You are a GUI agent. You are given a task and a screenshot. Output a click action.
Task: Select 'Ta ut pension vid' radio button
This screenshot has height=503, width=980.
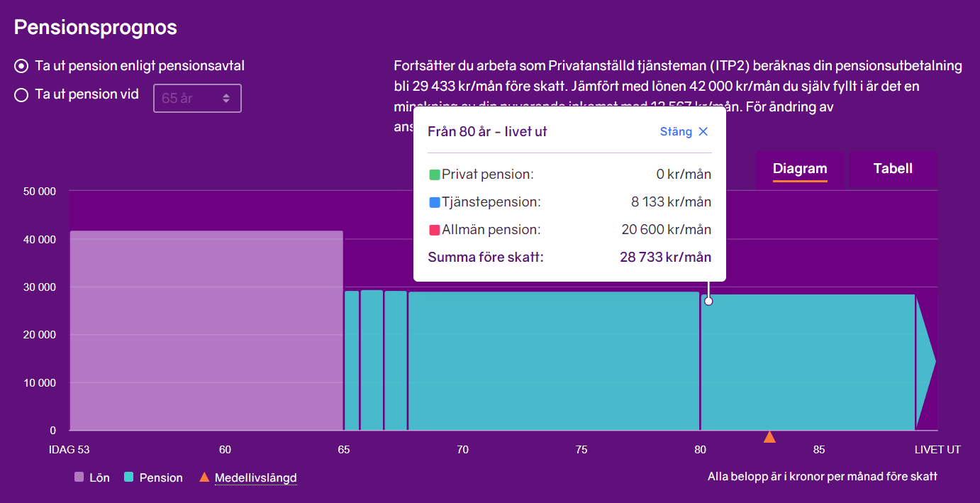point(21,94)
